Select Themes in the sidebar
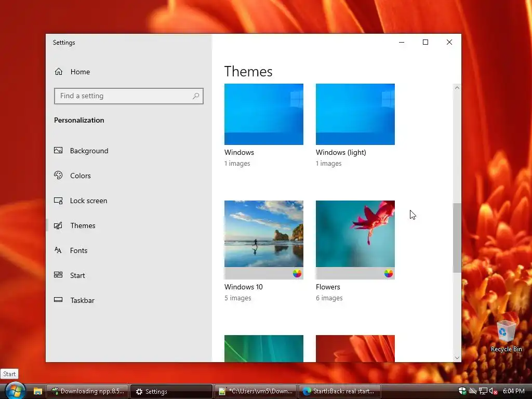 tap(129, 225)
